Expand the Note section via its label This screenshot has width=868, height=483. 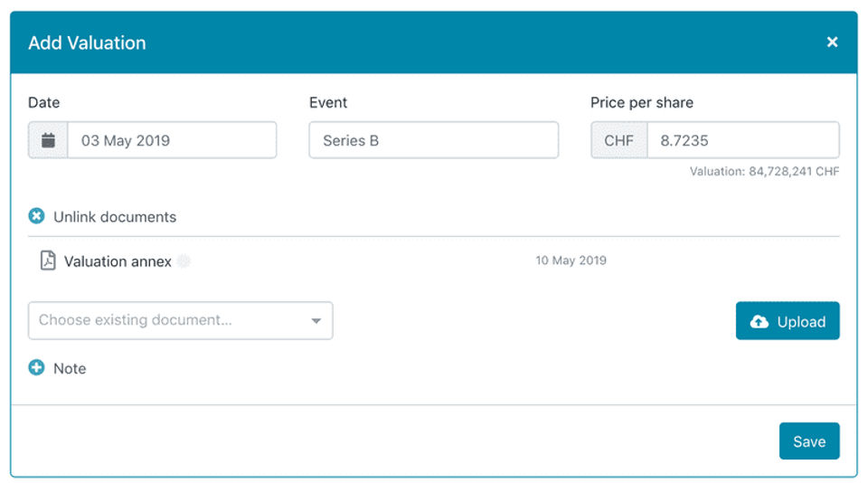[x=70, y=369]
